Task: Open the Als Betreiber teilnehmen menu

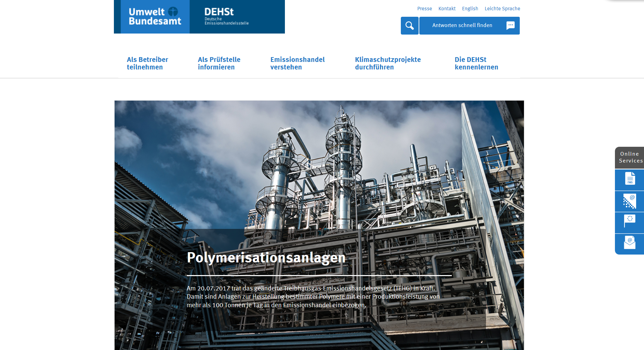Action: [x=147, y=63]
